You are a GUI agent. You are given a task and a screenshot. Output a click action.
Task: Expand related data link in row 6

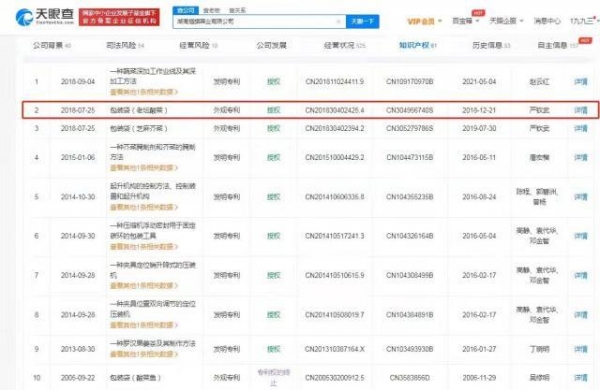144,246
